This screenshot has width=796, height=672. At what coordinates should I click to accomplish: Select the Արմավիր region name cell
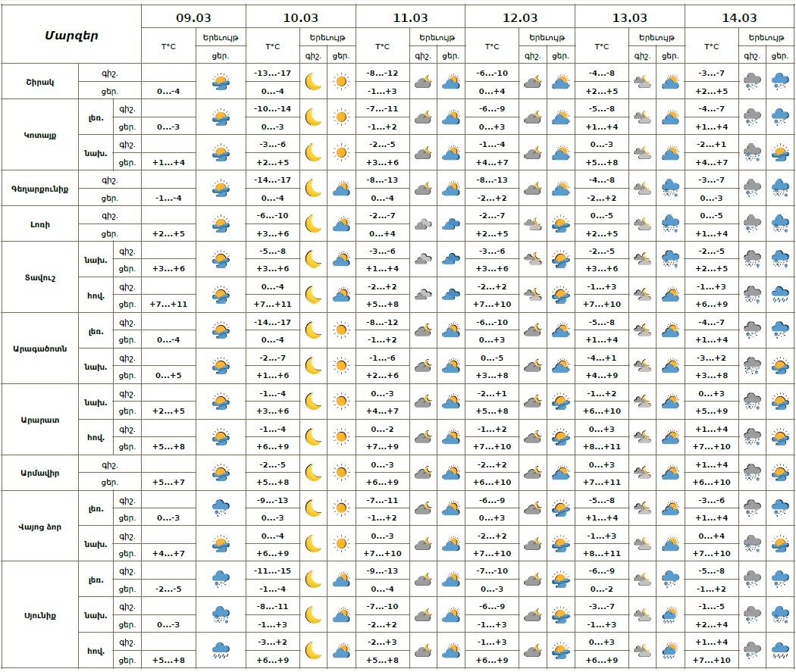pos(40,473)
